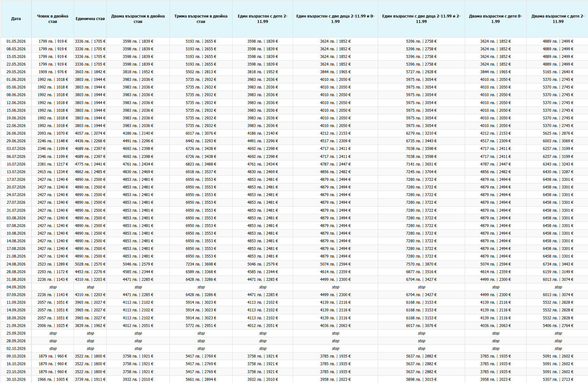Click the 'Дата' column header
This screenshot has width=588, height=383.
(16, 19)
